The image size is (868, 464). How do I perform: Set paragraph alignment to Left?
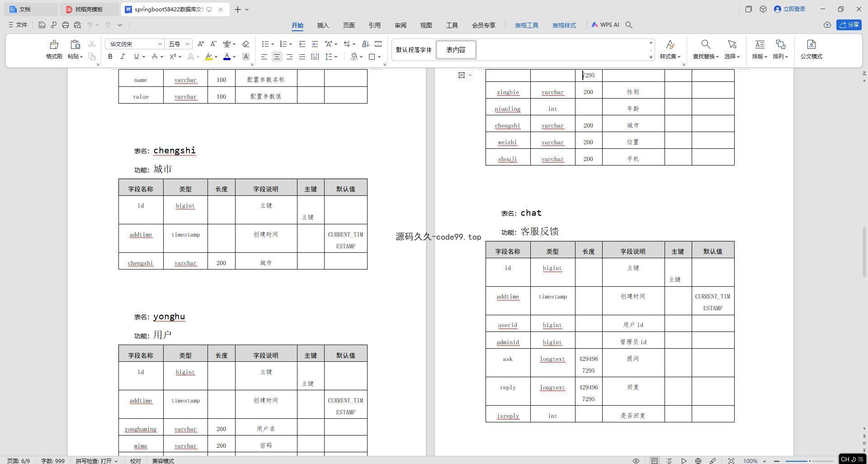pos(264,57)
